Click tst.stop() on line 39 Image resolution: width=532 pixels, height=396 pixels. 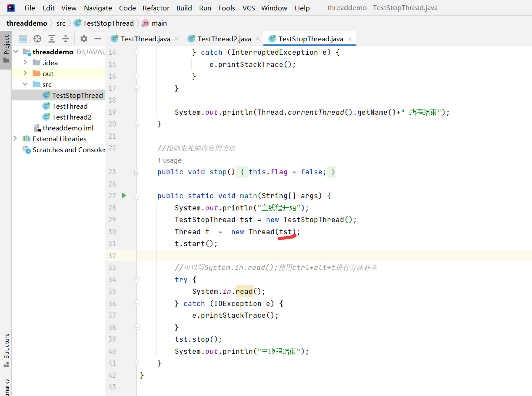click(x=198, y=339)
